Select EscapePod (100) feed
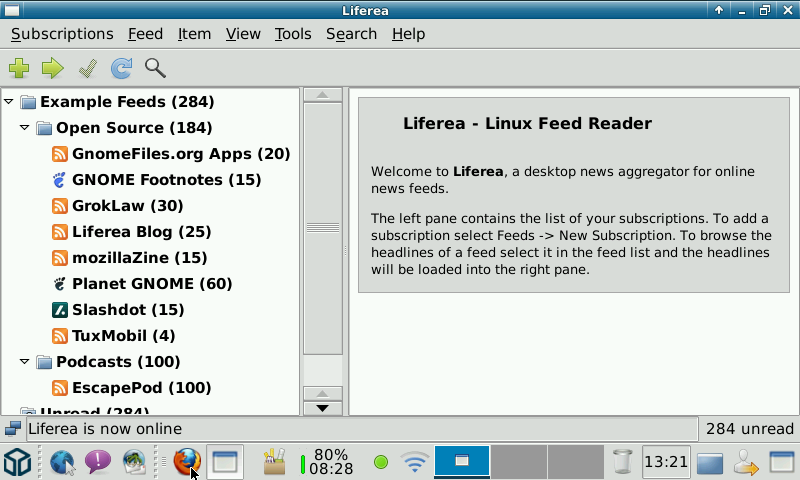Viewport: 800px width, 480px height. 141,388
